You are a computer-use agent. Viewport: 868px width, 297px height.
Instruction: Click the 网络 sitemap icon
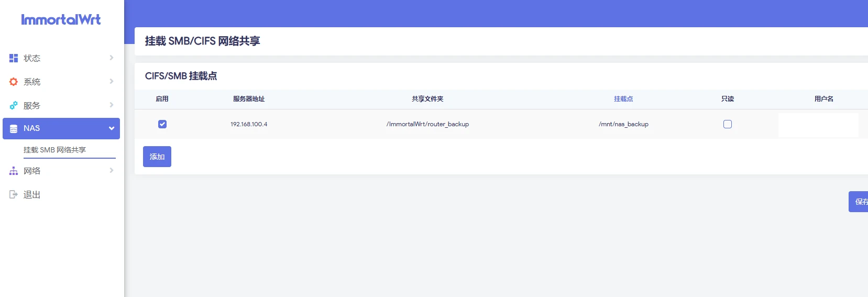click(14, 171)
